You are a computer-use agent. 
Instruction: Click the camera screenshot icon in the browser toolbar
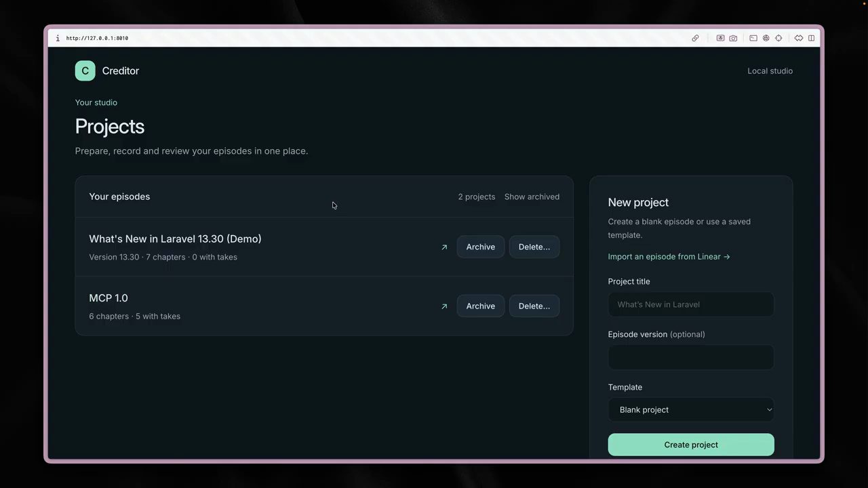[x=733, y=38]
